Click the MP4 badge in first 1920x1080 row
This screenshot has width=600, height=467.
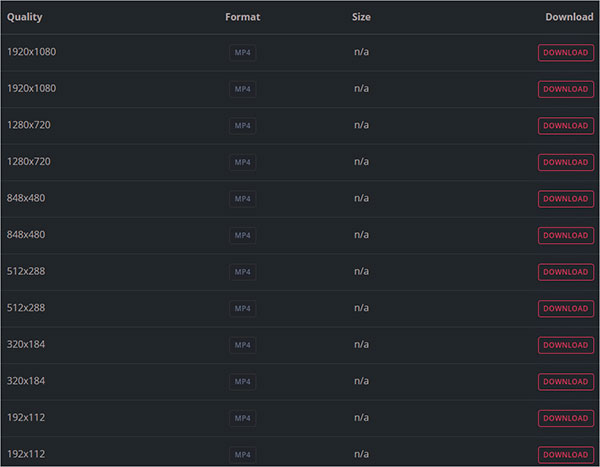tap(242, 52)
